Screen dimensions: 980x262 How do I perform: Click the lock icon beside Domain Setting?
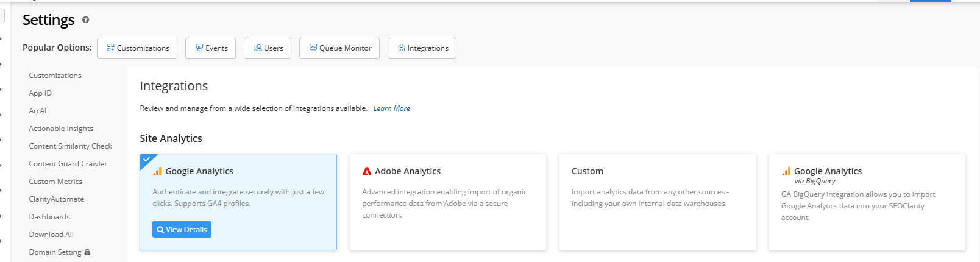click(x=87, y=252)
